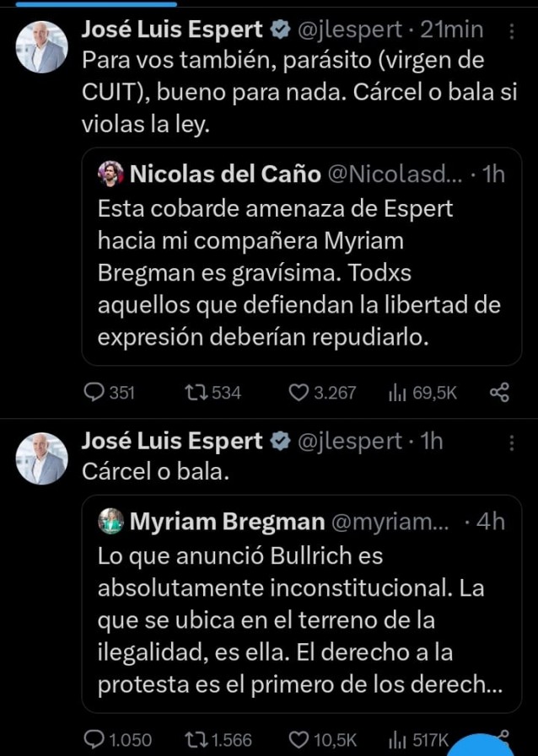The height and width of the screenshot is (756, 538).
Task: Like the first tweet with 3.267 likes
Action: click(x=299, y=392)
